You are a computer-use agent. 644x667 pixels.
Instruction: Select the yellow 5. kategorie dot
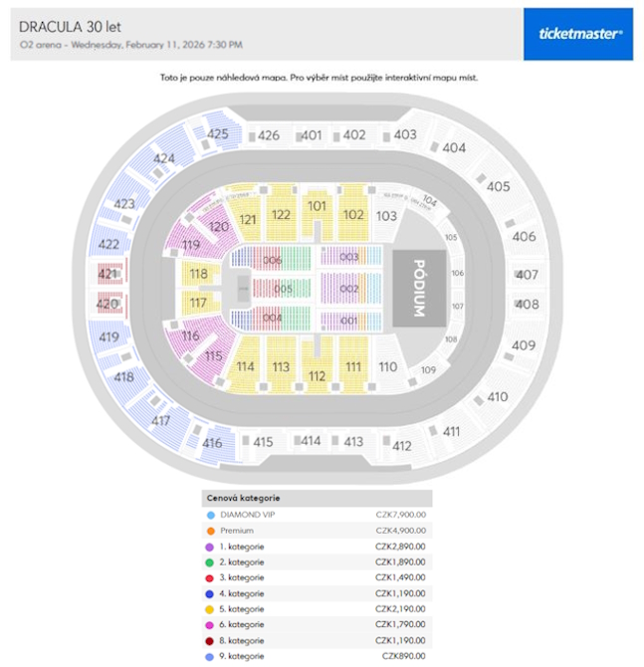point(211,608)
